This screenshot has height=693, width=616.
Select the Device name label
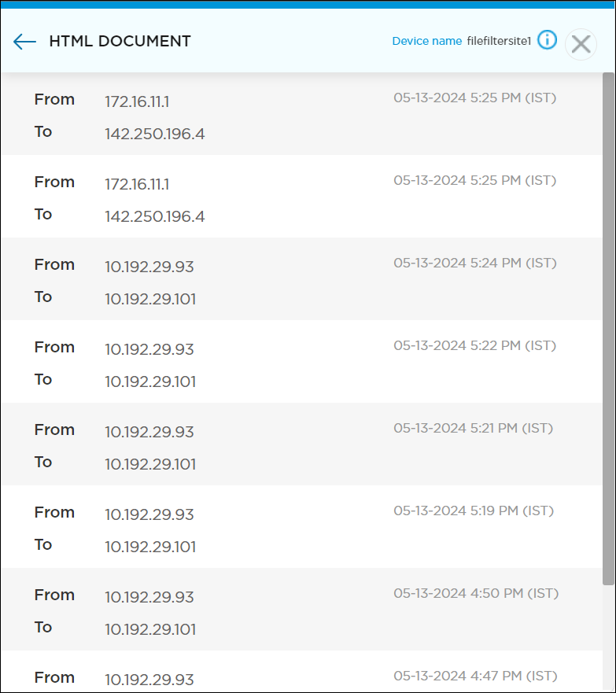click(427, 41)
